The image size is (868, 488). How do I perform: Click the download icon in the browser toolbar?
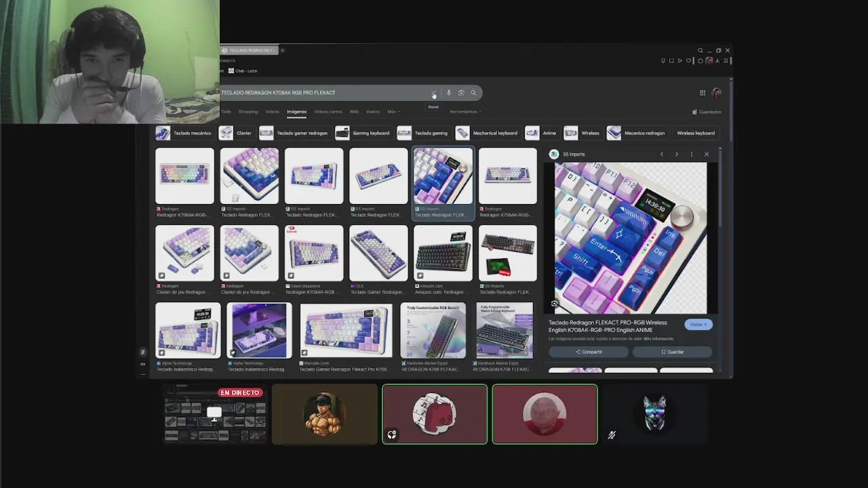tap(717, 61)
